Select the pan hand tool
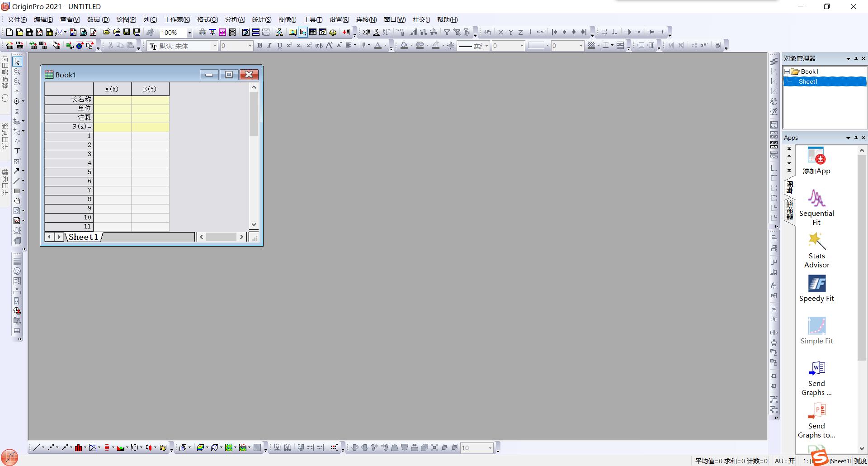Image resolution: width=868 pixels, height=466 pixels. (17, 201)
